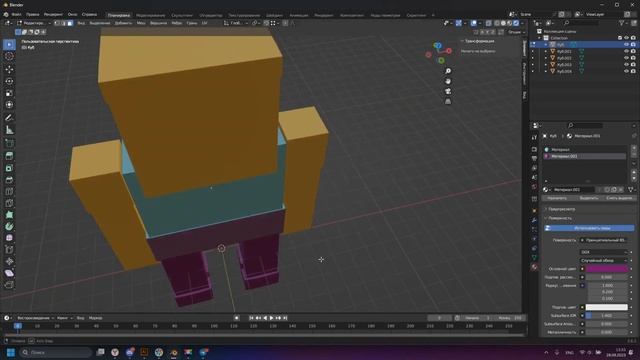Open the Файл menu
The image size is (640, 360).
click(x=16, y=15)
